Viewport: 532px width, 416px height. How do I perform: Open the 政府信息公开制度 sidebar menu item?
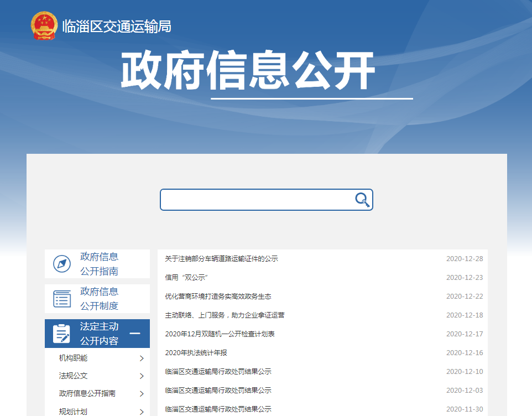tap(100, 299)
